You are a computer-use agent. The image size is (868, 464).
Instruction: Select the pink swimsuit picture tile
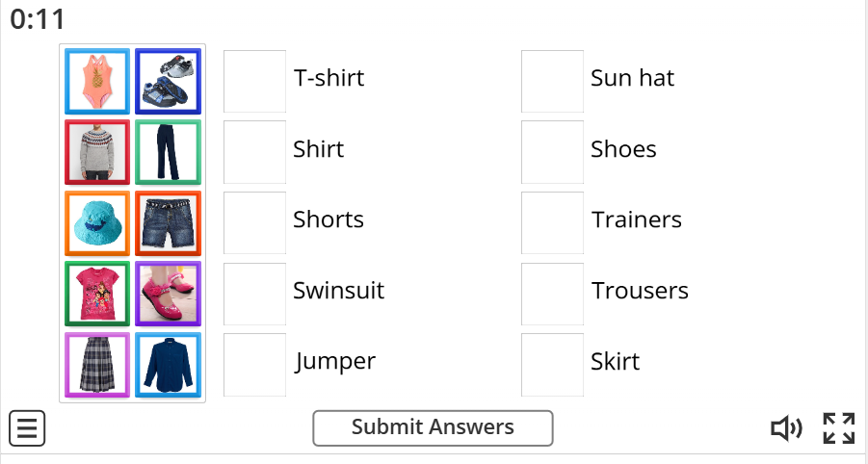point(97,81)
